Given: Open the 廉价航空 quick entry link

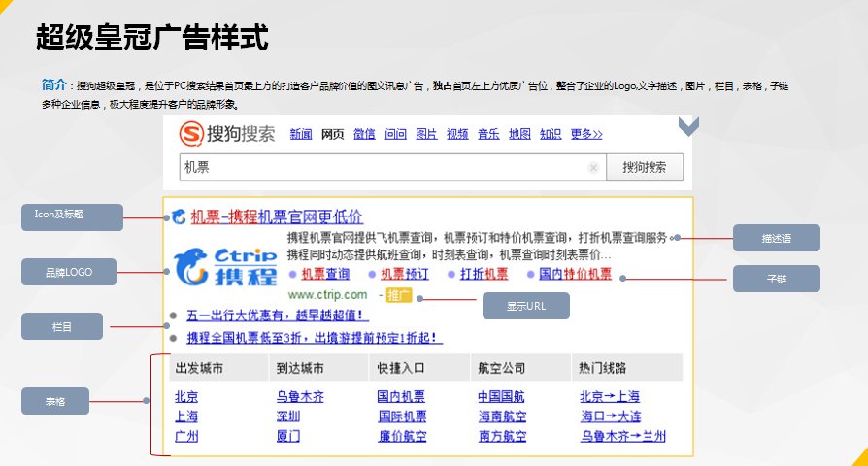Looking at the screenshot, I should pyautogui.click(x=402, y=436).
